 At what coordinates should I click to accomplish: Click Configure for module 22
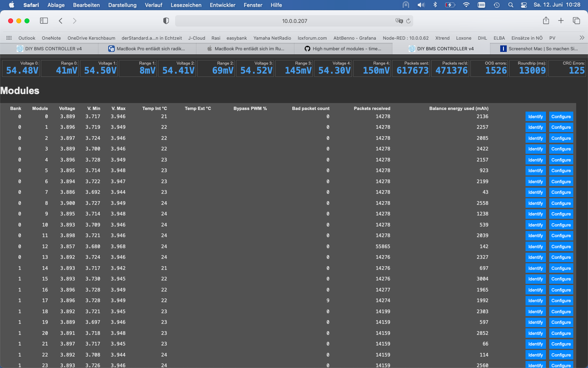pos(561,355)
